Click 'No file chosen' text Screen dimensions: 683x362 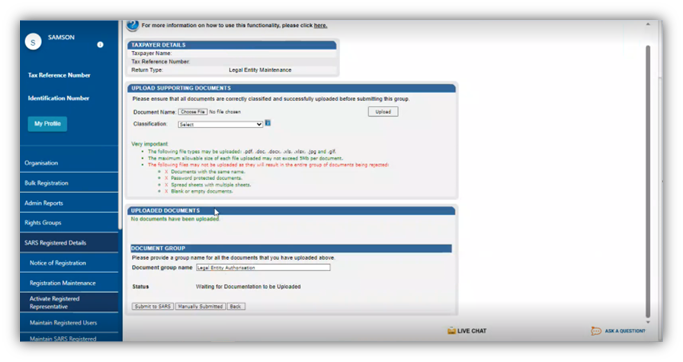tap(225, 112)
